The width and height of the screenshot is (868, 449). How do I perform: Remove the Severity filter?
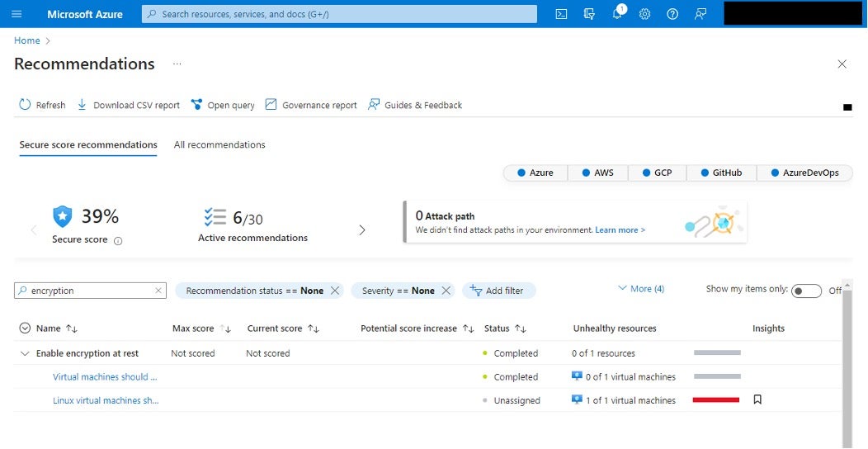click(x=446, y=291)
